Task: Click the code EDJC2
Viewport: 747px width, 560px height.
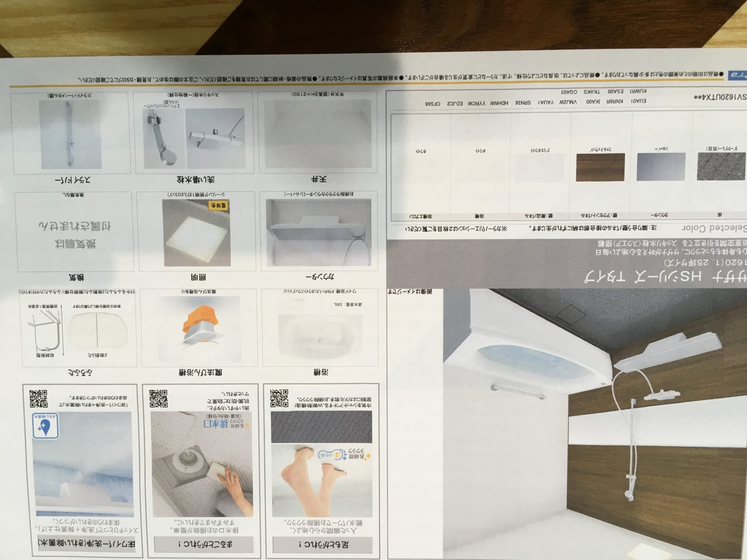Action: [455, 104]
